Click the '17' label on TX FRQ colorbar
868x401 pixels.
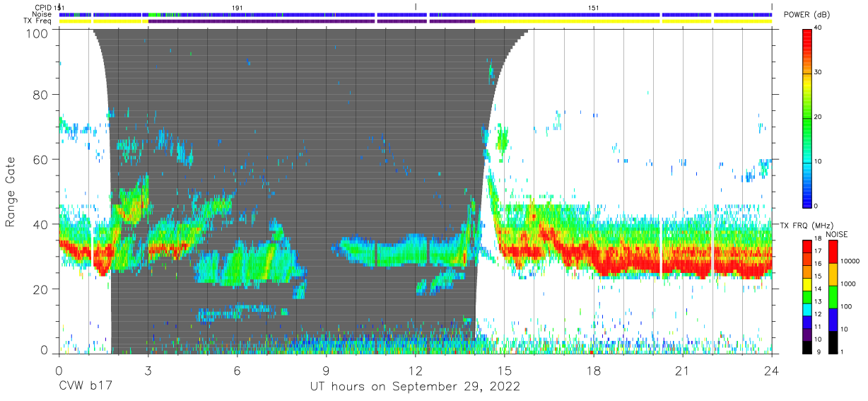(819, 251)
